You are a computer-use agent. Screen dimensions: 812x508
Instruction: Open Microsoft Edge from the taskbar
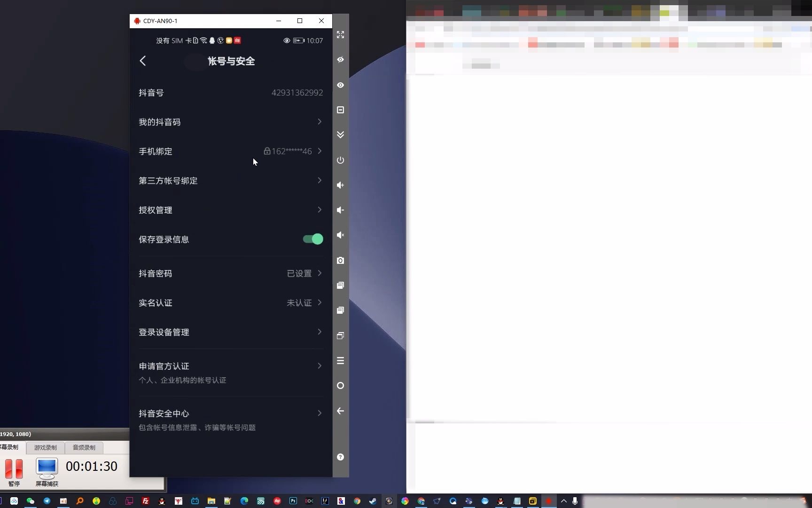(244, 501)
